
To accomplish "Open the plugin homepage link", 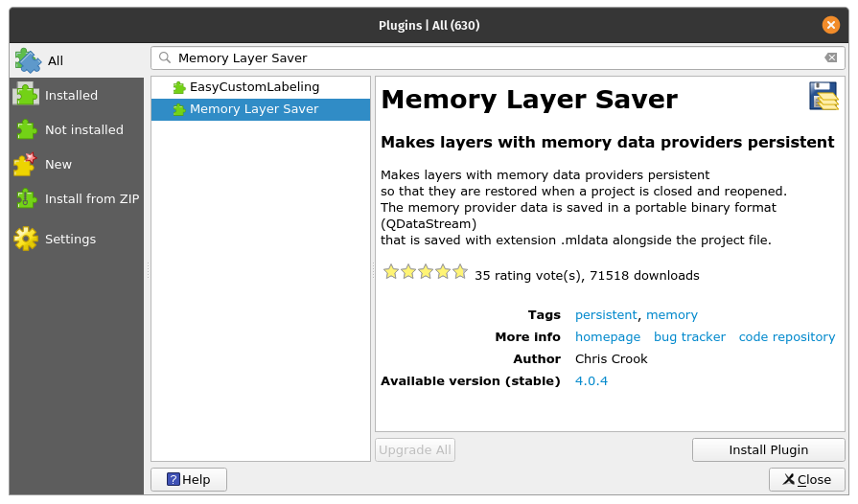I will [x=608, y=336].
